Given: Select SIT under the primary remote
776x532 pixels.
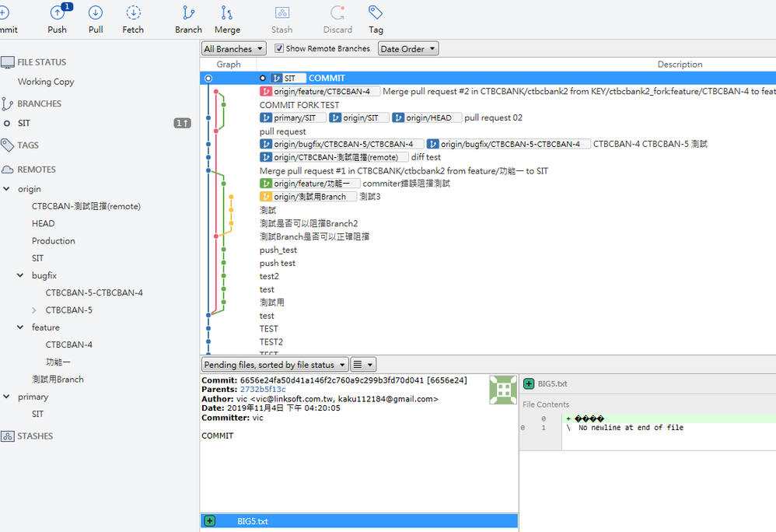Looking at the screenshot, I should click(x=37, y=415).
